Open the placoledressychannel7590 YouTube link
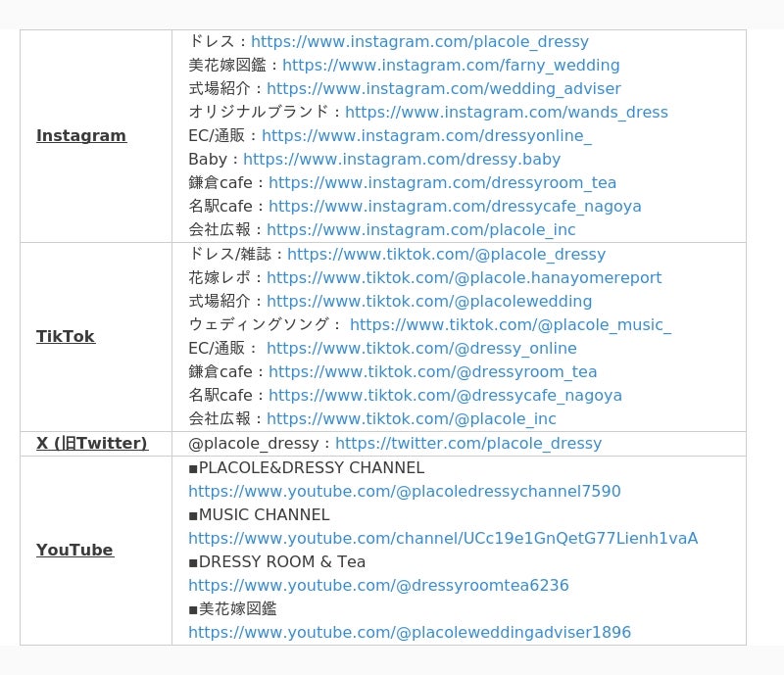The image size is (784, 675). (404, 492)
